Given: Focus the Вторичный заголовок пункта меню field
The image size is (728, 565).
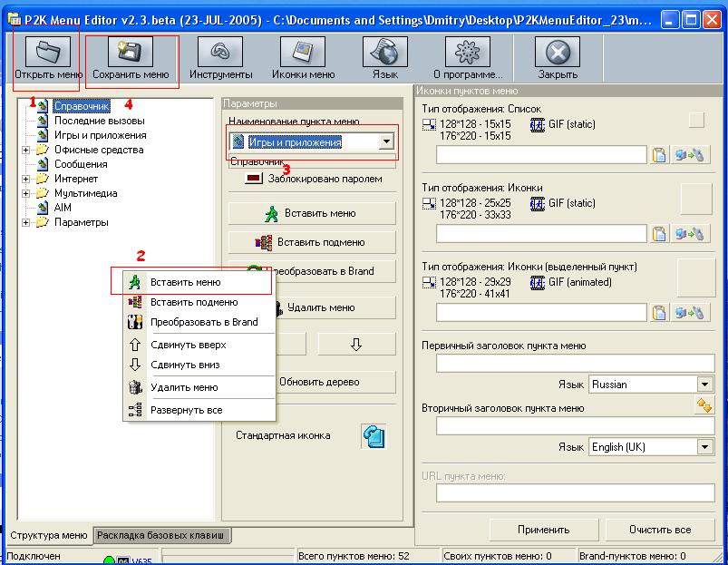Looking at the screenshot, I should [576, 425].
